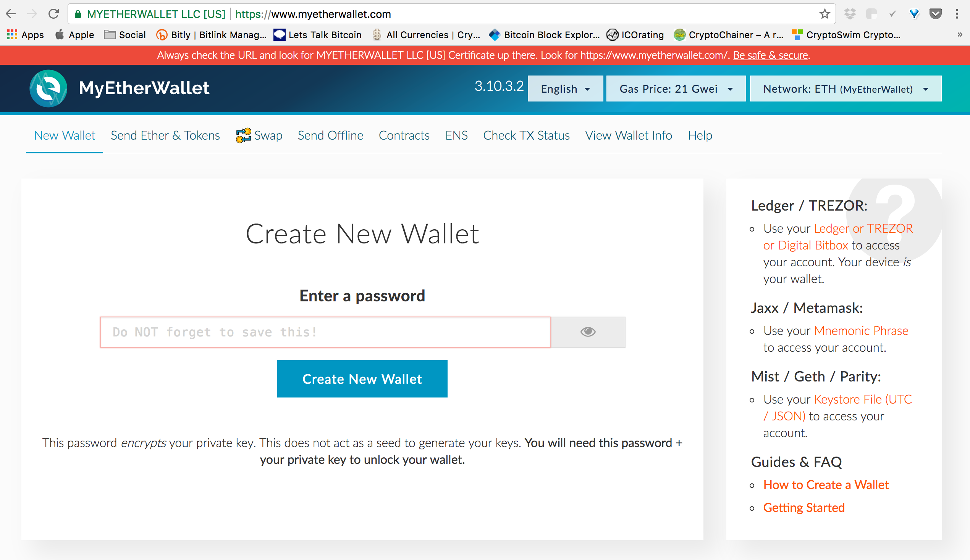970x560 pixels.
Task: Open the View Wallet Info tab
Action: 628,135
